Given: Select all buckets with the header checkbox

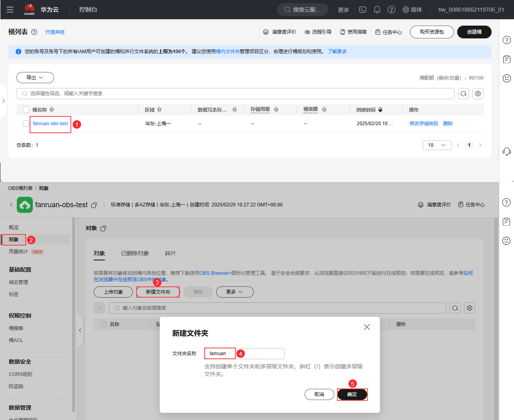Looking at the screenshot, I should click(26, 109).
